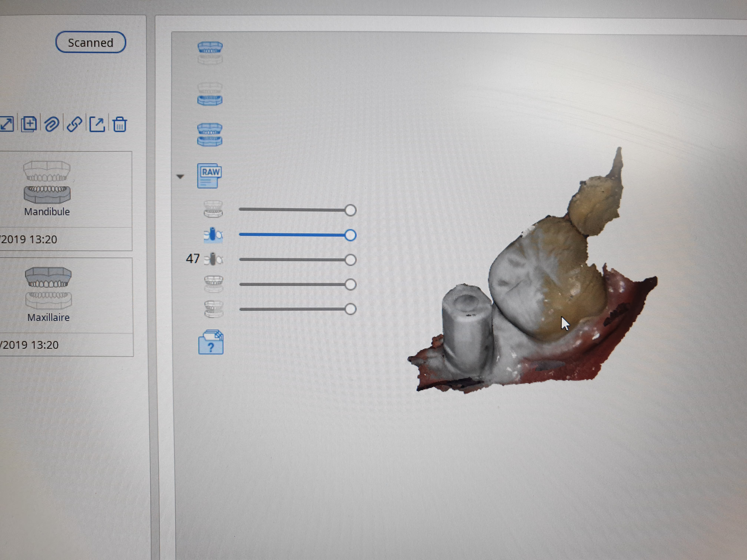
Task: Toggle tooth 47 scanbody layer visibility
Action: coord(213,259)
